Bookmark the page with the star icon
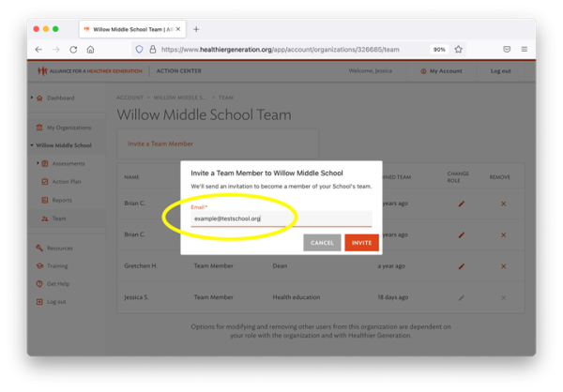Image resolution: width=563 pixels, height=392 pixels. (x=459, y=49)
